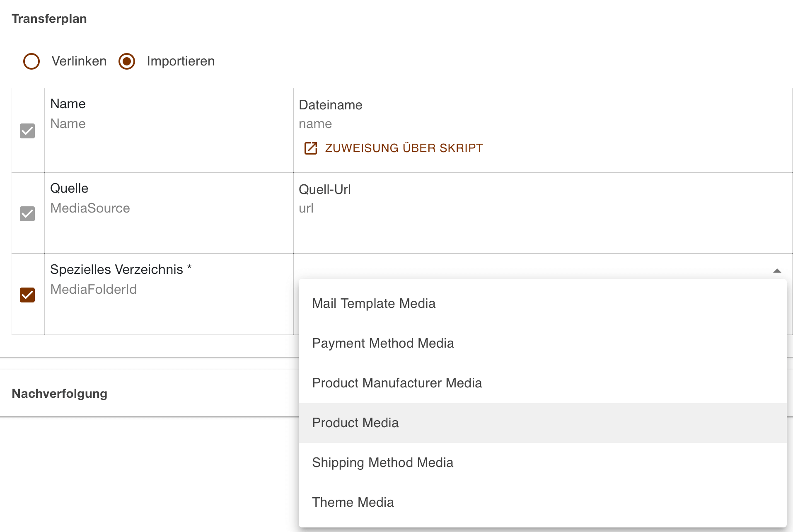Select the Verlinken radio button
Screen dimensions: 793x532
(x=31, y=61)
